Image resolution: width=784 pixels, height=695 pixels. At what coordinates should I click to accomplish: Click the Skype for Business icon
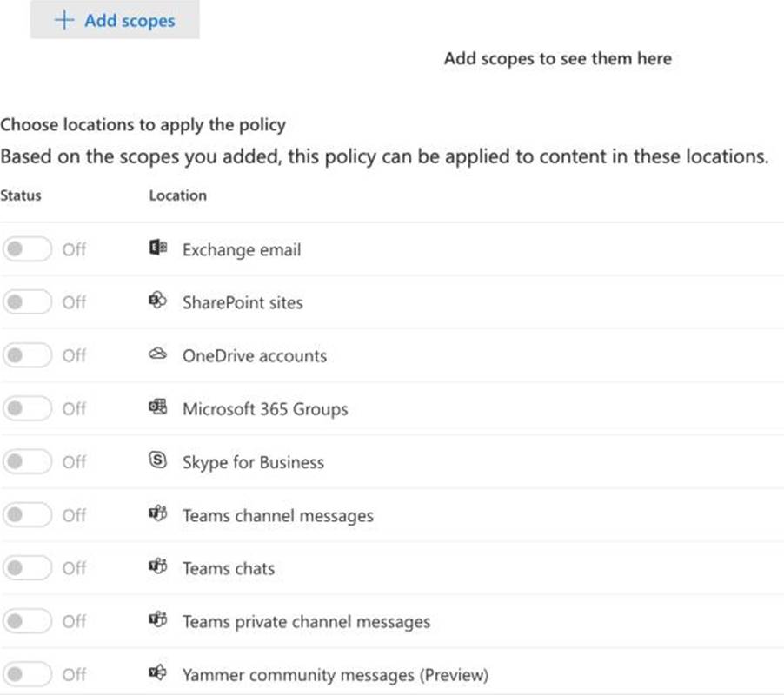157,461
